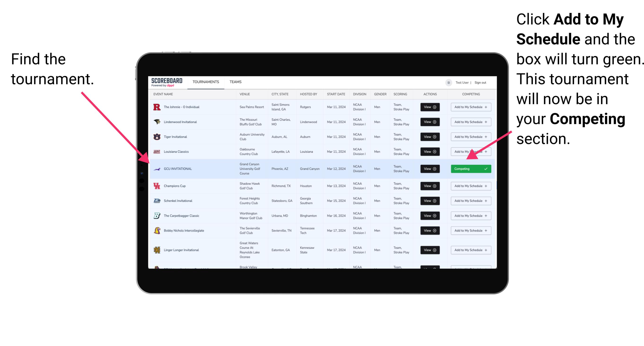The width and height of the screenshot is (644, 346).
Task: Click the Bobby Nichols Intercollegiate team icon
Action: click(x=157, y=231)
